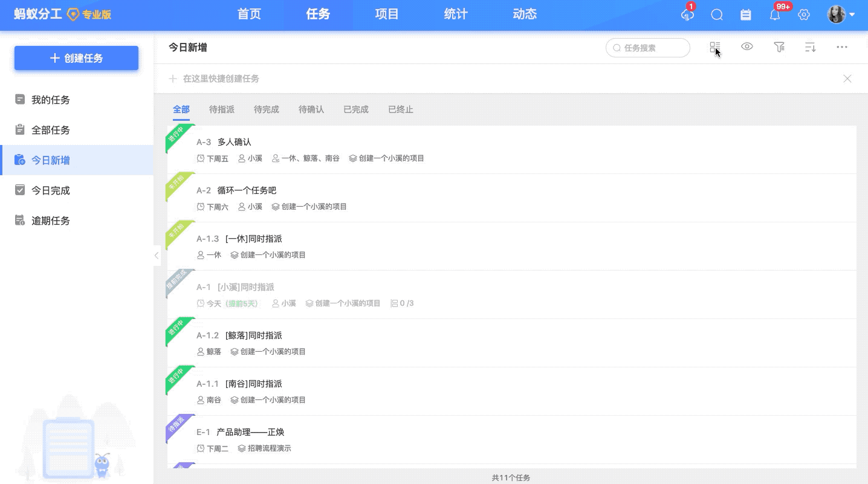The image size is (868, 484).
Task: Open task A-1.2 [鲸落]同时指派
Action: tap(511, 343)
